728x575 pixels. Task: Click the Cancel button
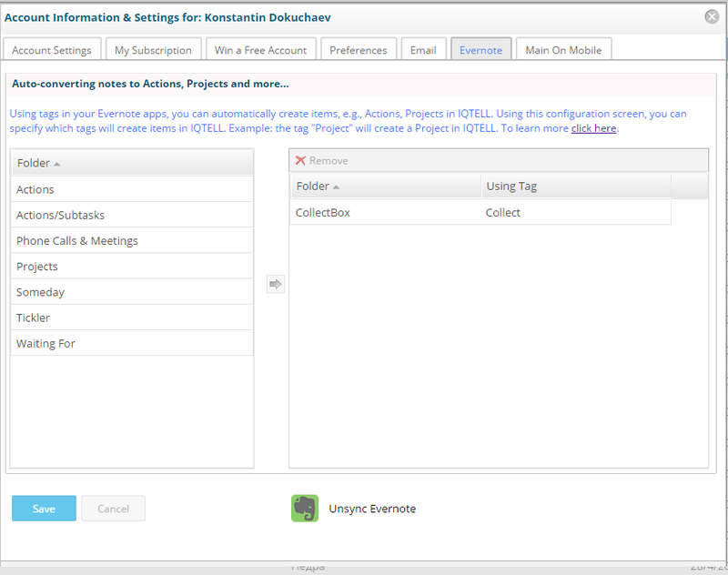[x=113, y=509]
